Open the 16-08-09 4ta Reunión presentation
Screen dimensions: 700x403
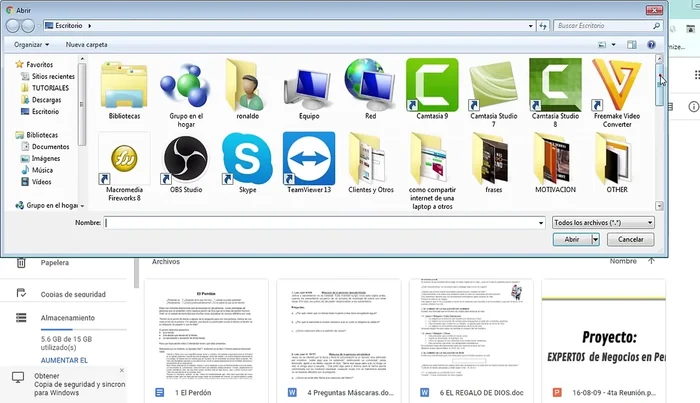pos(604,341)
